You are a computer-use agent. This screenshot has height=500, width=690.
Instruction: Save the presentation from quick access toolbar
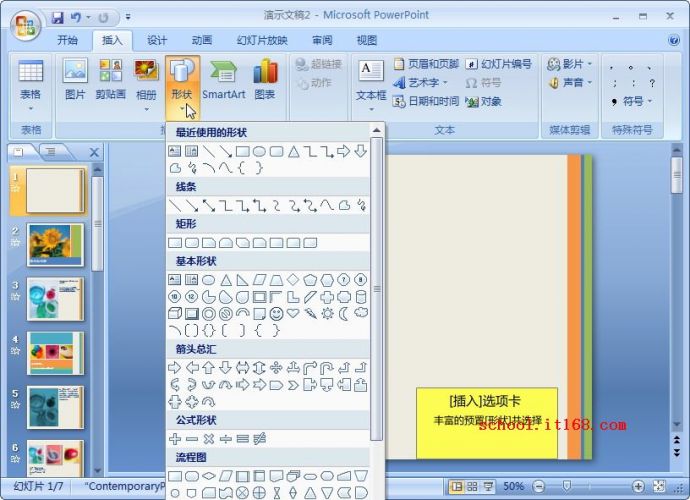57,17
